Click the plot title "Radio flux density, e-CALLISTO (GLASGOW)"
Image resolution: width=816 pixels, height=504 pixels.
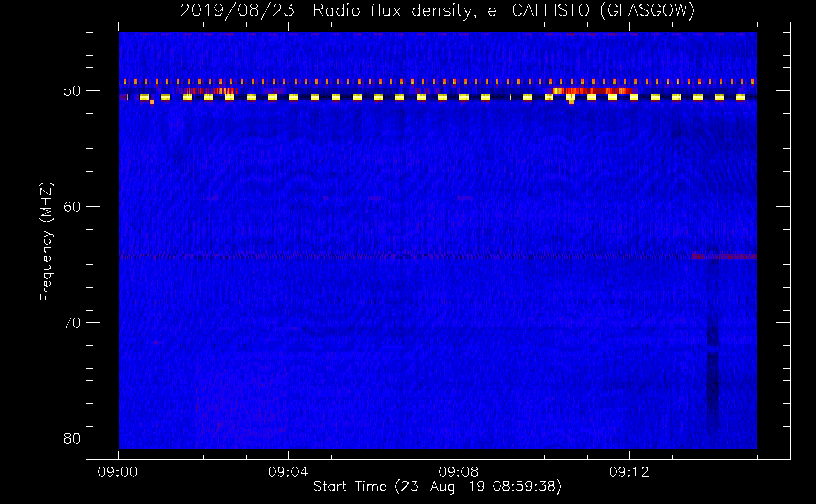504,10
